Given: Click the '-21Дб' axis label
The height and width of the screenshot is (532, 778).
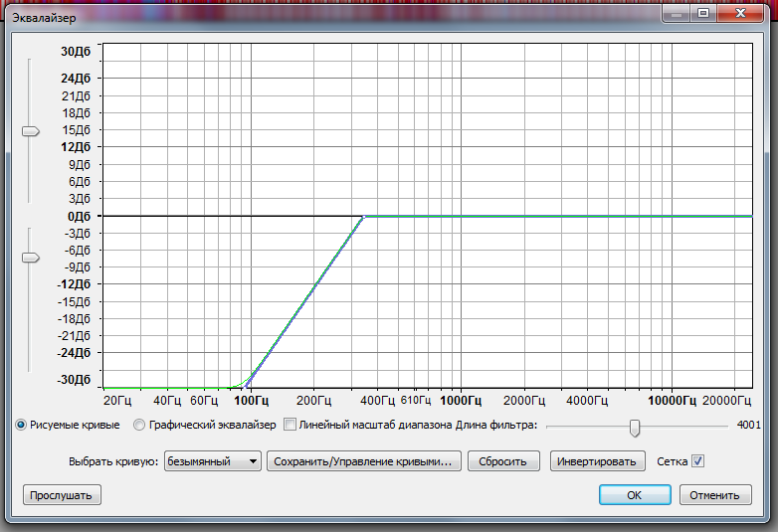Looking at the screenshot, I should coord(75,336).
